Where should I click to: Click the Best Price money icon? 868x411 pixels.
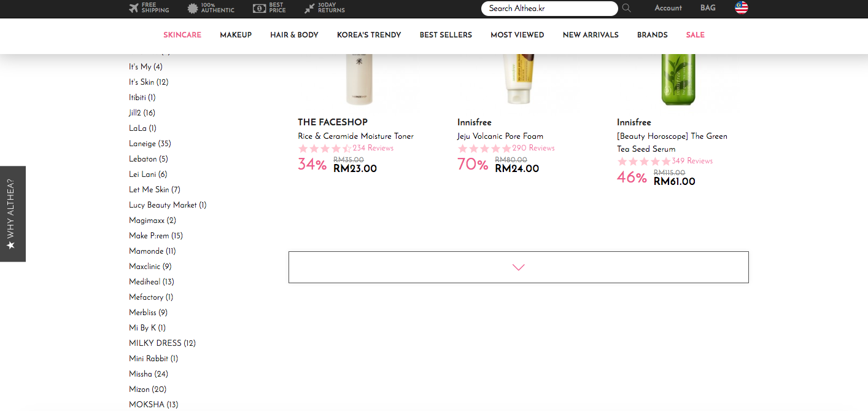tap(259, 9)
